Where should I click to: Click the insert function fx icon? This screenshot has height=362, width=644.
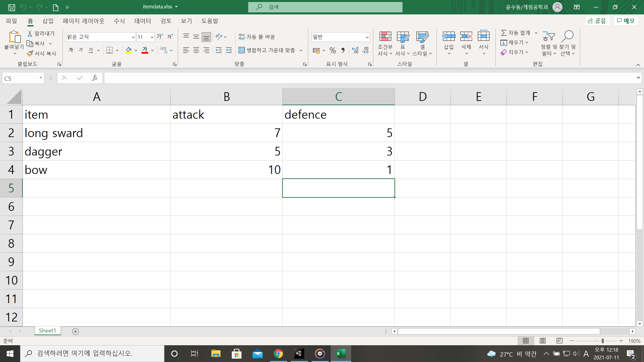[95, 78]
